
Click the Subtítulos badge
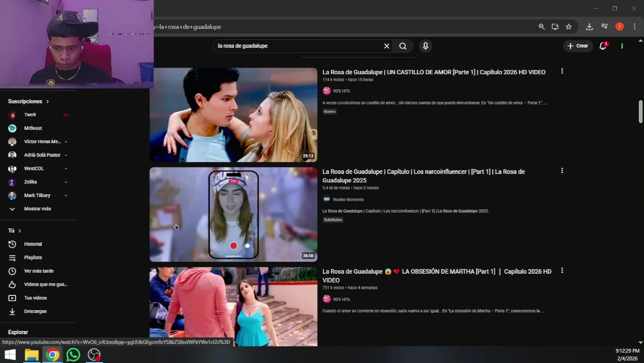pos(333,220)
